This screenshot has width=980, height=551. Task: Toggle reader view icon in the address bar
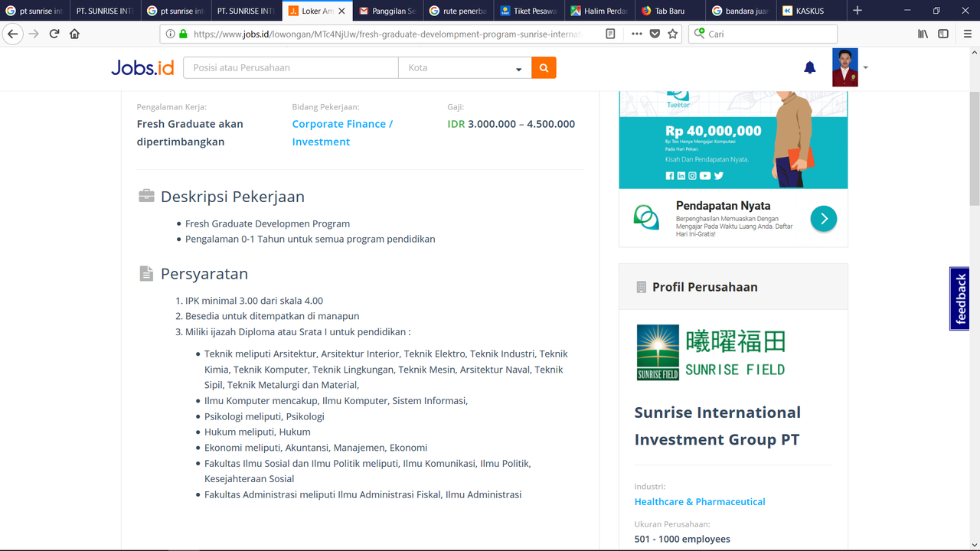point(610,34)
